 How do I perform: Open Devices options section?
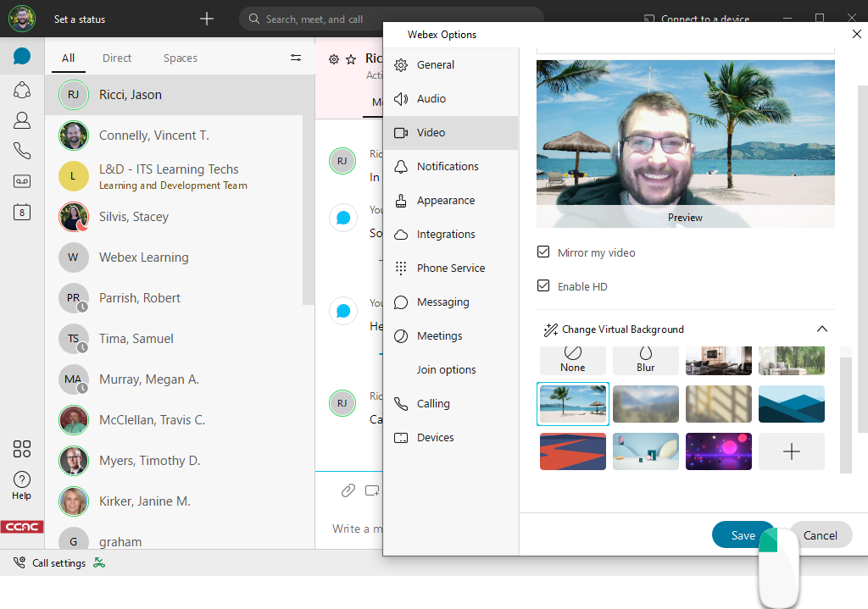pos(451,438)
